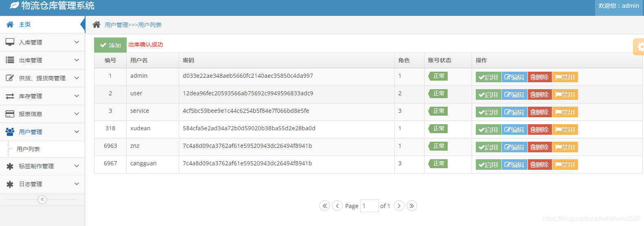
Task: Expand the 供货、提货商管理 chevron
Action: pos(77,78)
